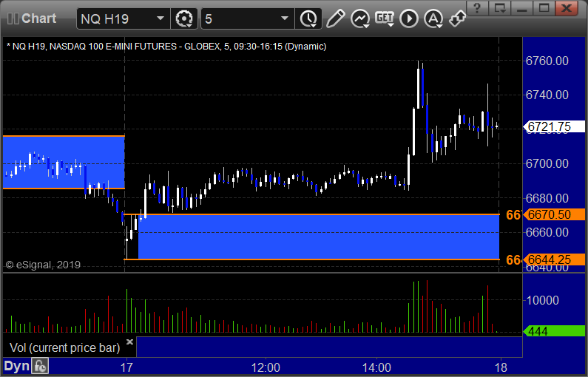The image size is (588, 377).
Task: Maximize the chart window
Action: (x=544, y=7)
